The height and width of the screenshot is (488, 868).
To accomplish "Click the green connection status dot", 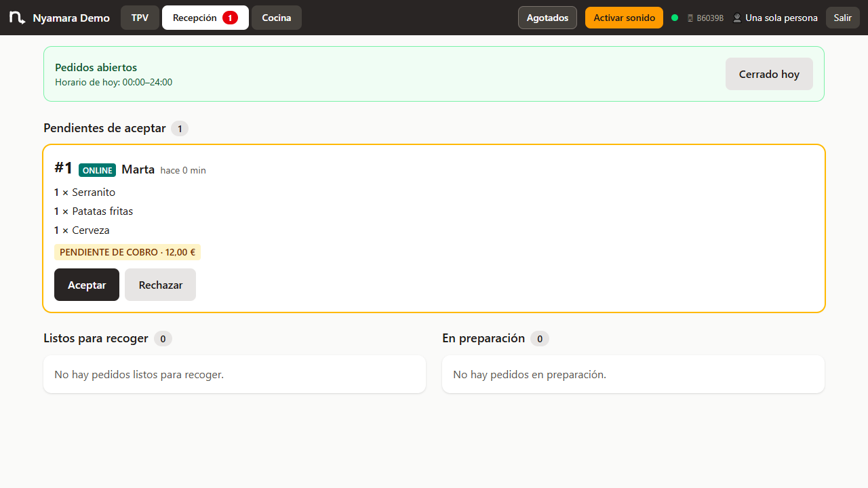I will (675, 18).
